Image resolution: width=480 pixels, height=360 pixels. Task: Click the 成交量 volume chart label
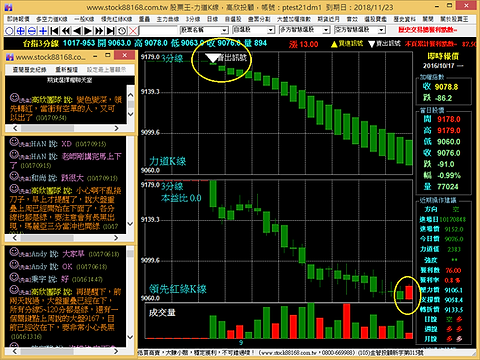pos(162,312)
